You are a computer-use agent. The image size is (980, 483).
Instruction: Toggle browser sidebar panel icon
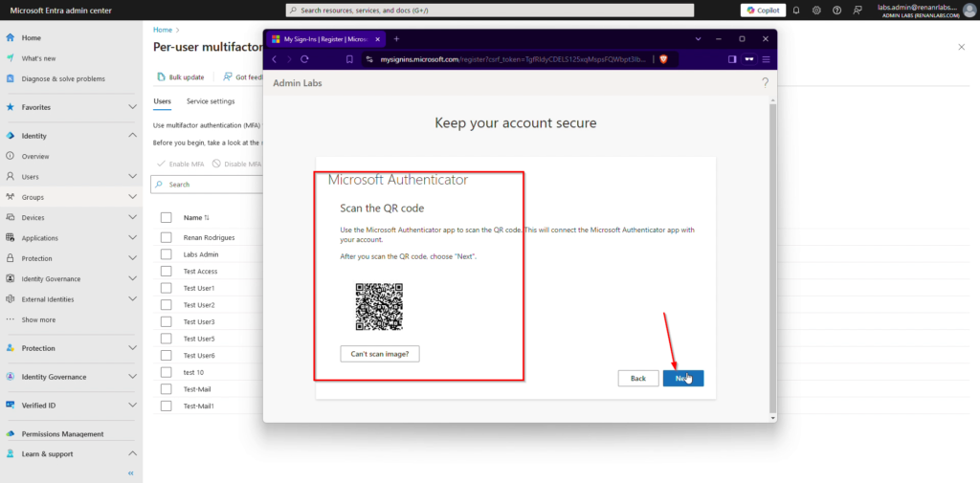point(732,59)
